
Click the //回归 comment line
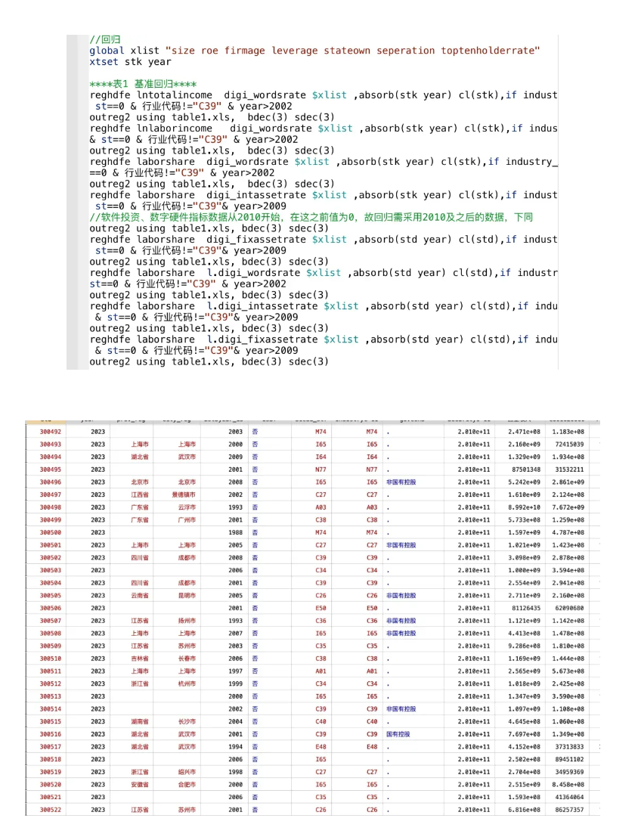(105, 39)
